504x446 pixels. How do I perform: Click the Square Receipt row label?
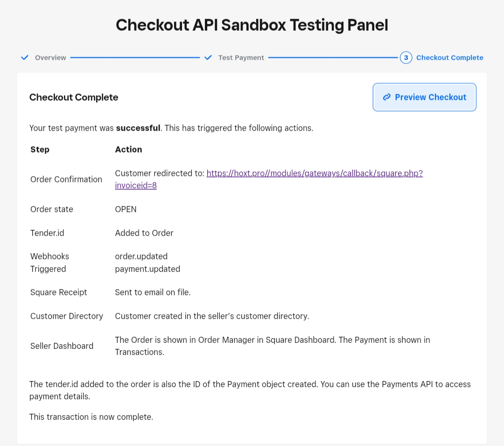[59, 293]
